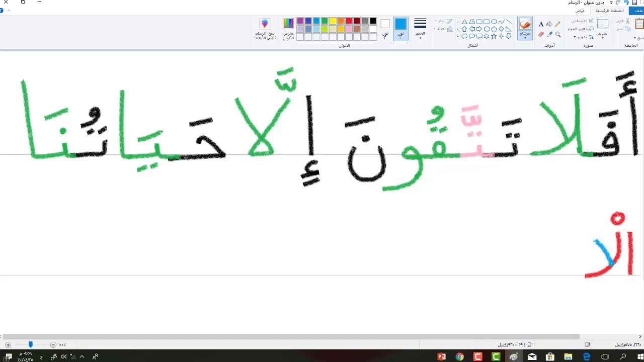Click the volume icon in system tray
Viewport: 644px width, 362px height.
click(63, 356)
